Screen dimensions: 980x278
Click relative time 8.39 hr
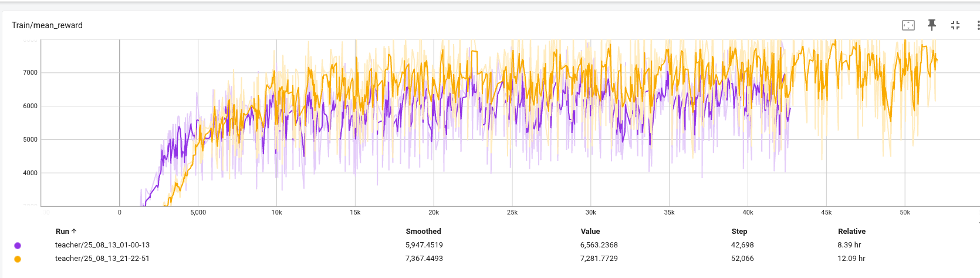pos(849,245)
